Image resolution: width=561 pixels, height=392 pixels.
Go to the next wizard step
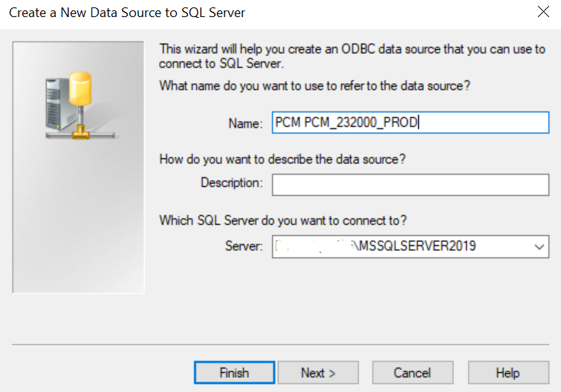(318, 373)
